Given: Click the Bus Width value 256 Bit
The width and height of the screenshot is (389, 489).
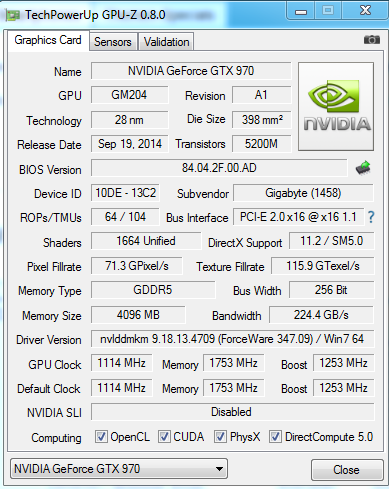Looking at the screenshot, I should 331,290.
